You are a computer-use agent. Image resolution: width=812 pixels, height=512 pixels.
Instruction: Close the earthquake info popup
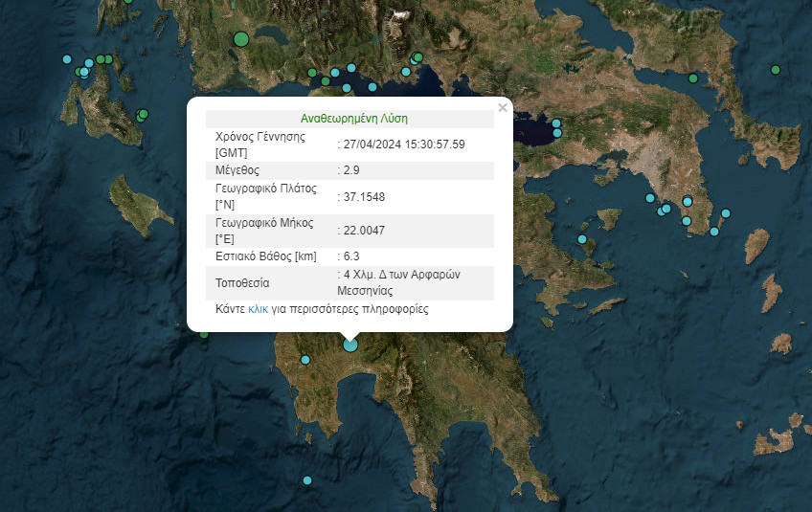pos(503,108)
